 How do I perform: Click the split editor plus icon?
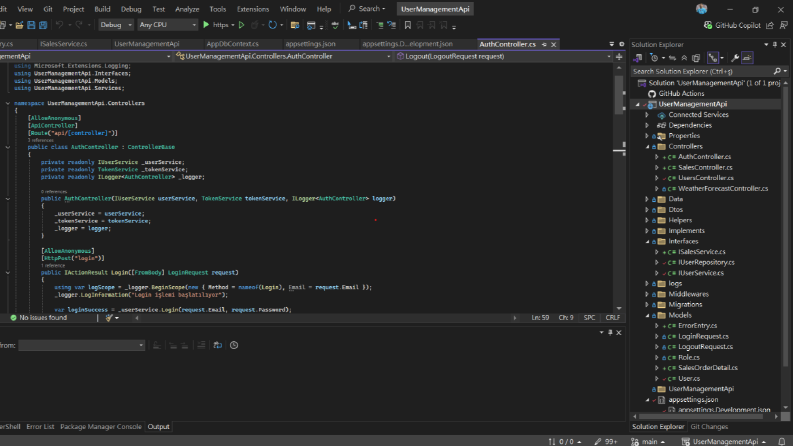pos(619,57)
